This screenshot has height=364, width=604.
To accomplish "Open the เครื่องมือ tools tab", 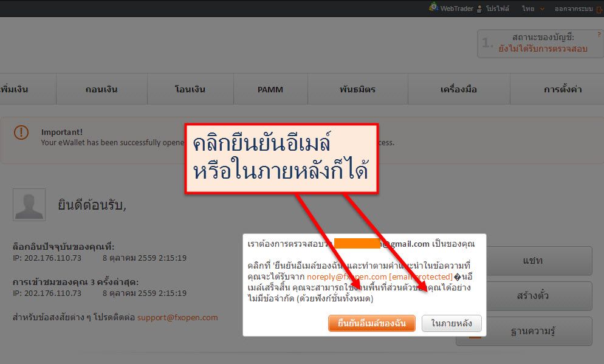I will tap(459, 89).
